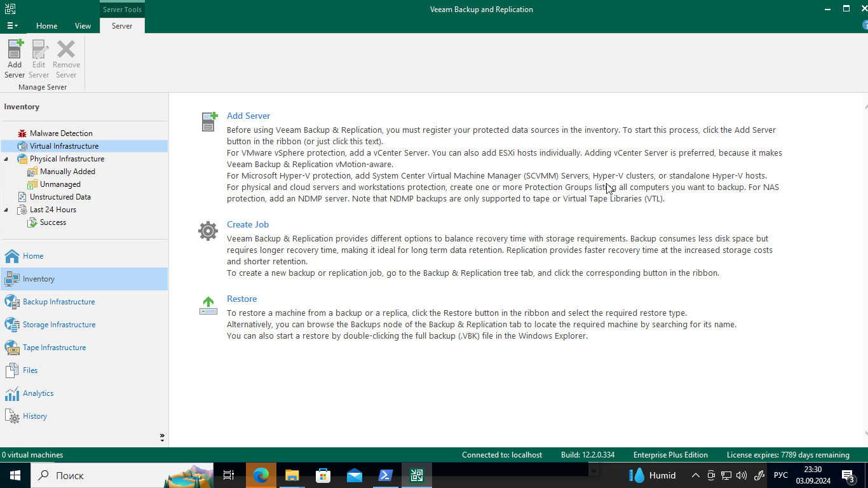Select the Unmanaged tree item
The height and width of the screenshot is (488, 868).
(x=60, y=184)
